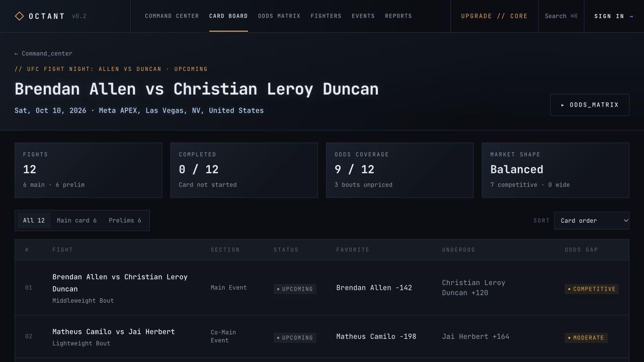The width and height of the screenshot is (644, 362).
Task: Open the Events nav item
Action: coord(363,16)
